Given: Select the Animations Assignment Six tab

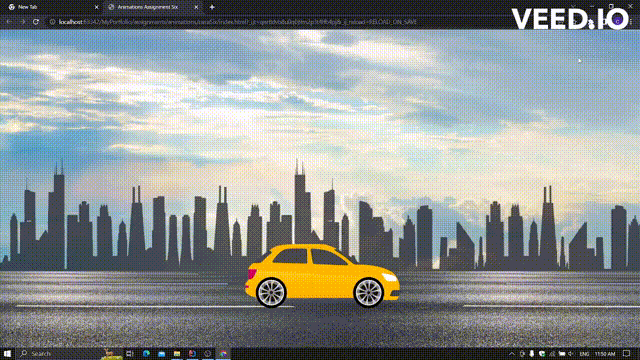Looking at the screenshot, I should (x=152, y=7).
